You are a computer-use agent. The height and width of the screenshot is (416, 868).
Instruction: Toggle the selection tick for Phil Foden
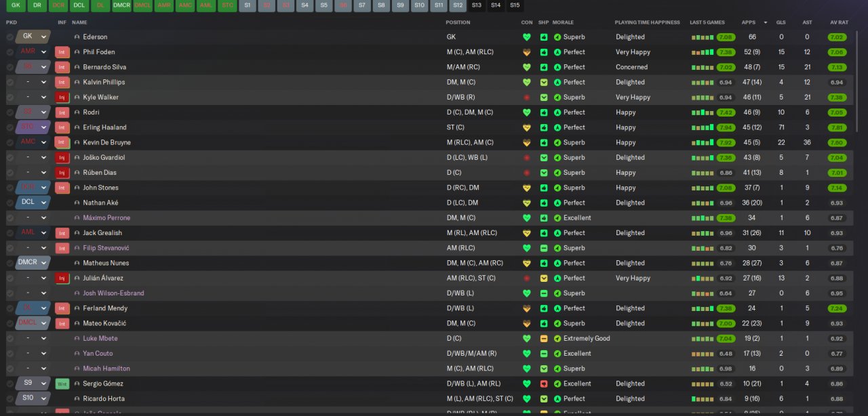tap(9, 52)
